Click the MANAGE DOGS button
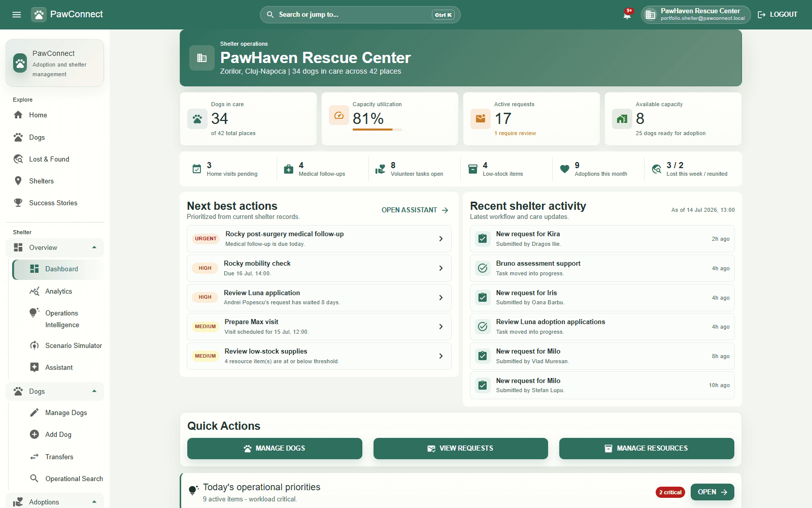This screenshot has height=508, width=812. pyautogui.click(x=275, y=449)
